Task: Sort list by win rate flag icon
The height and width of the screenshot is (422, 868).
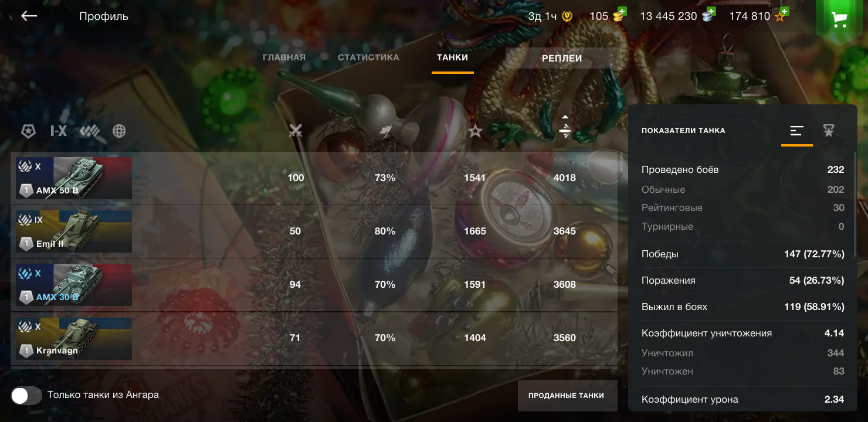Action: pyautogui.click(x=385, y=131)
